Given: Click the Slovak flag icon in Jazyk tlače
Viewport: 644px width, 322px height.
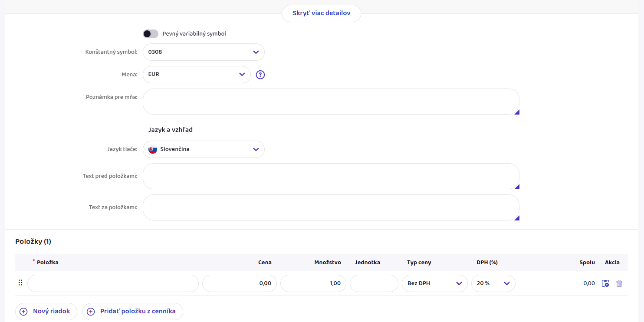Looking at the screenshot, I should 153,149.
